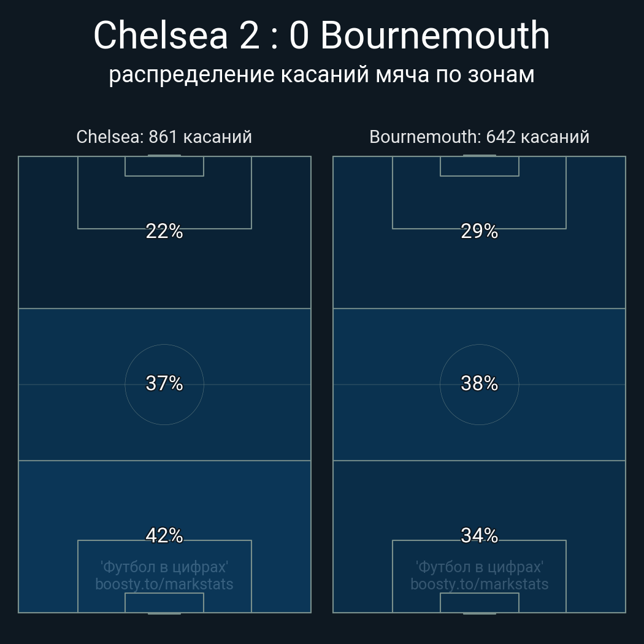This screenshot has width=644, height=644.
Task: Click Bournemouth's 34% defensive third label
Action: [479, 535]
